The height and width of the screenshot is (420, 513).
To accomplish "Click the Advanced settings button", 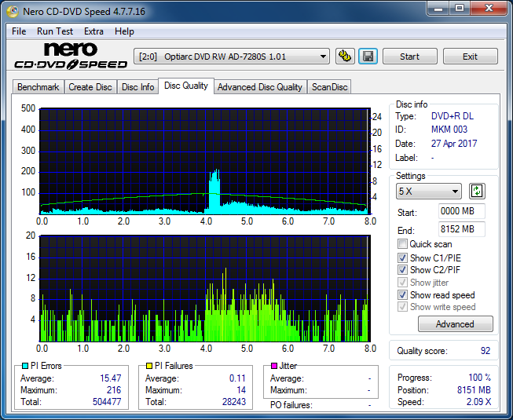I will click(455, 324).
